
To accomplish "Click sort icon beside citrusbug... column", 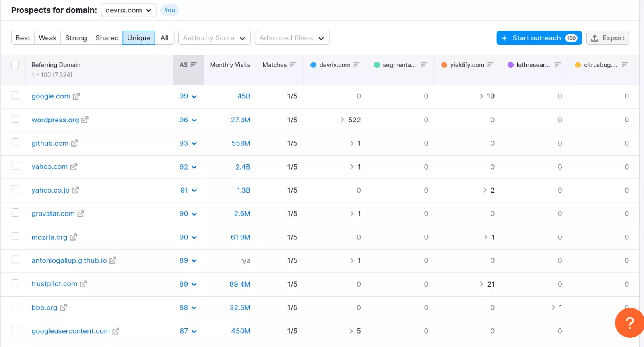I will tap(625, 65).
